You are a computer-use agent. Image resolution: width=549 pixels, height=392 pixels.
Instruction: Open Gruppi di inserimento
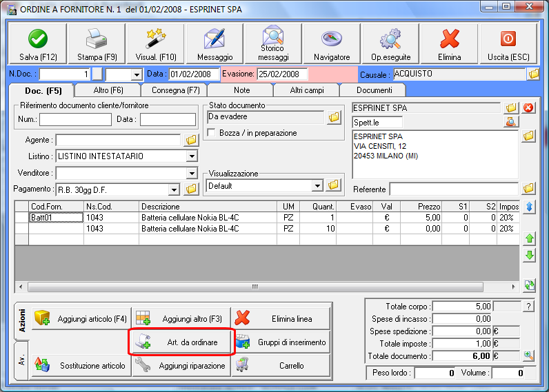coord(281,342)
